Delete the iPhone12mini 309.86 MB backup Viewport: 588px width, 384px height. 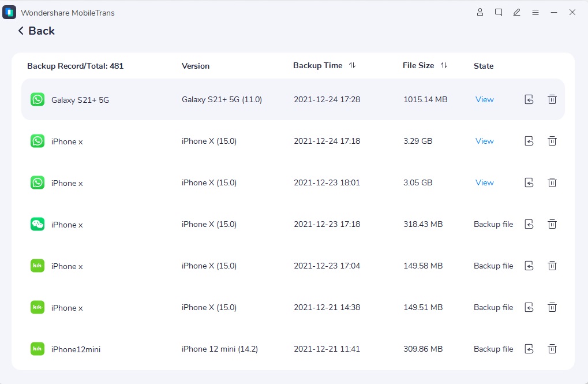pos(552,349)
